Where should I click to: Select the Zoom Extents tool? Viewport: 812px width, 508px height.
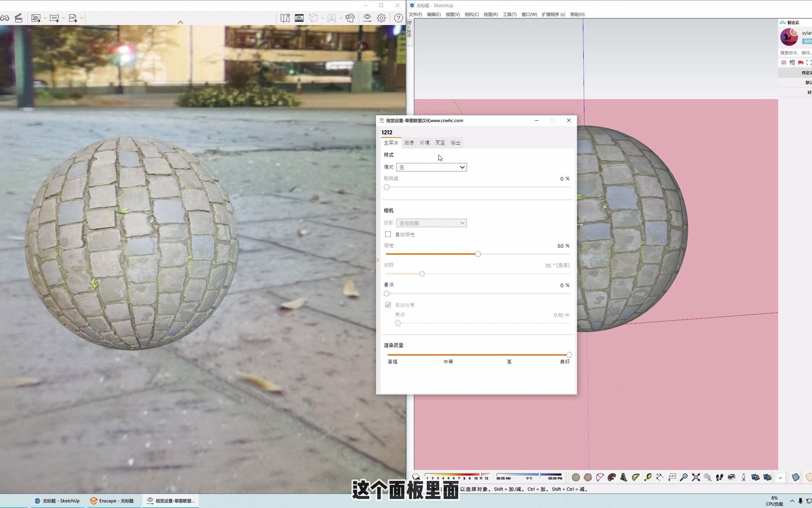coord(696,477)
